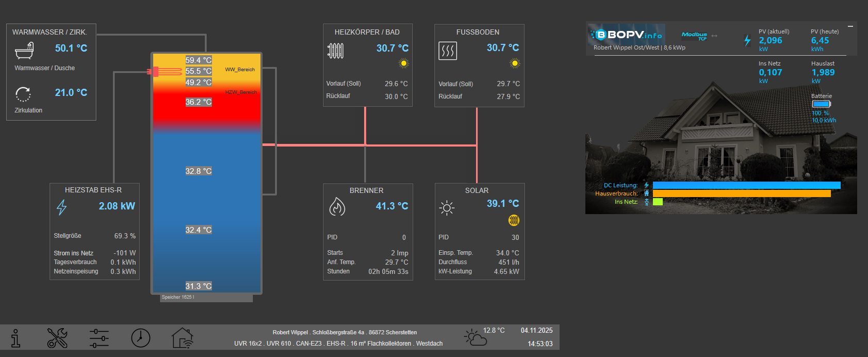Open the wrench and screwdriver service icon

(x=57, y=338)
